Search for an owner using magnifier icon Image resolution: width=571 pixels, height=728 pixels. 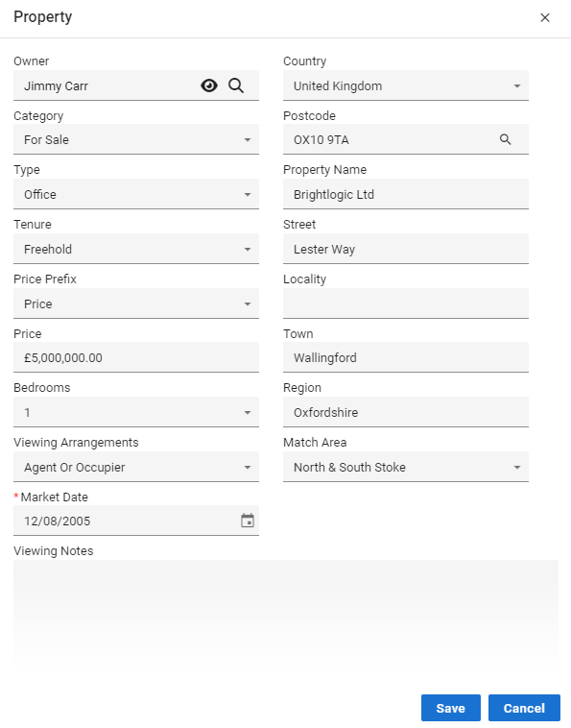click(x=236, y=85)
